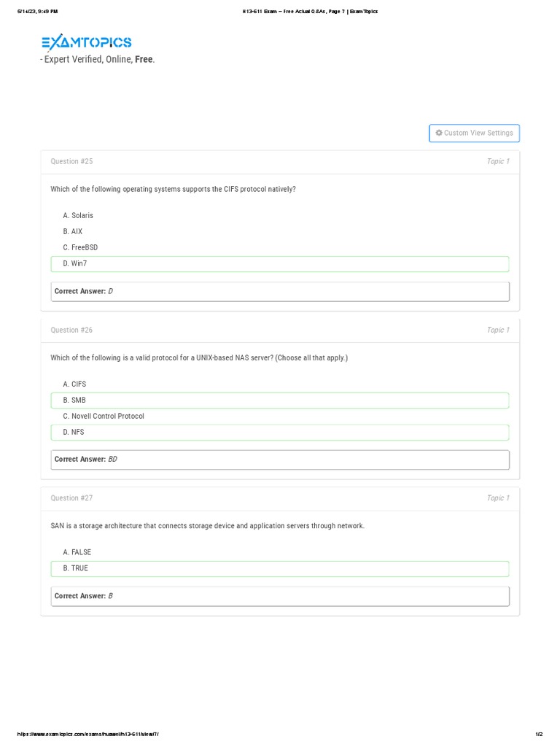
Task: Click the Topic 1 label on Question 25
Action: 498,161
